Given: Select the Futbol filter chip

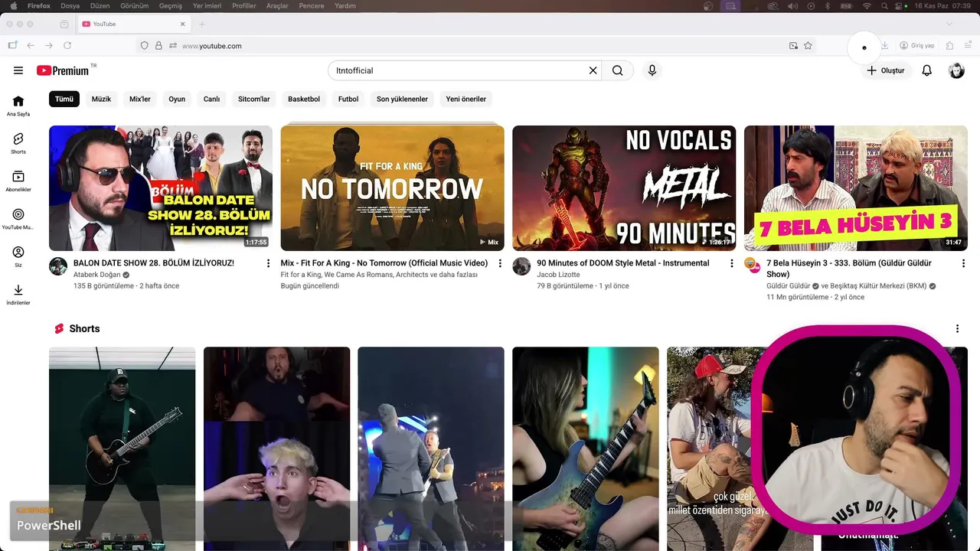Looking at the screenshot, I should (x=348, y=99).
